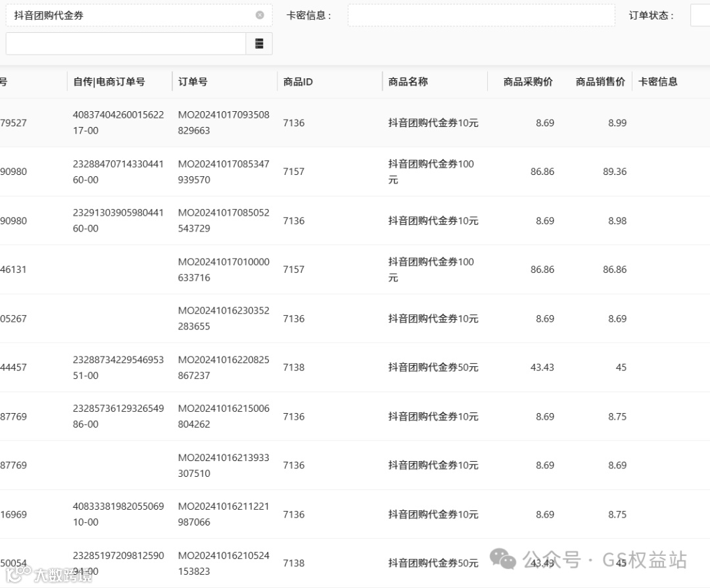Click e-commerce number 4083740426001562217-00
The width and height of the screenshot is (710, 588).
[118, 123]
